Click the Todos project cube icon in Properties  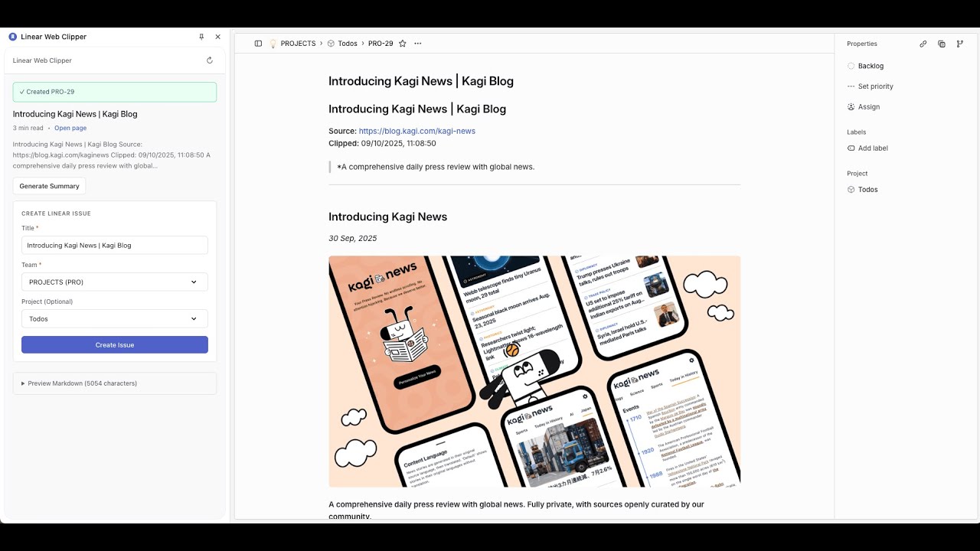click(851, 190)
